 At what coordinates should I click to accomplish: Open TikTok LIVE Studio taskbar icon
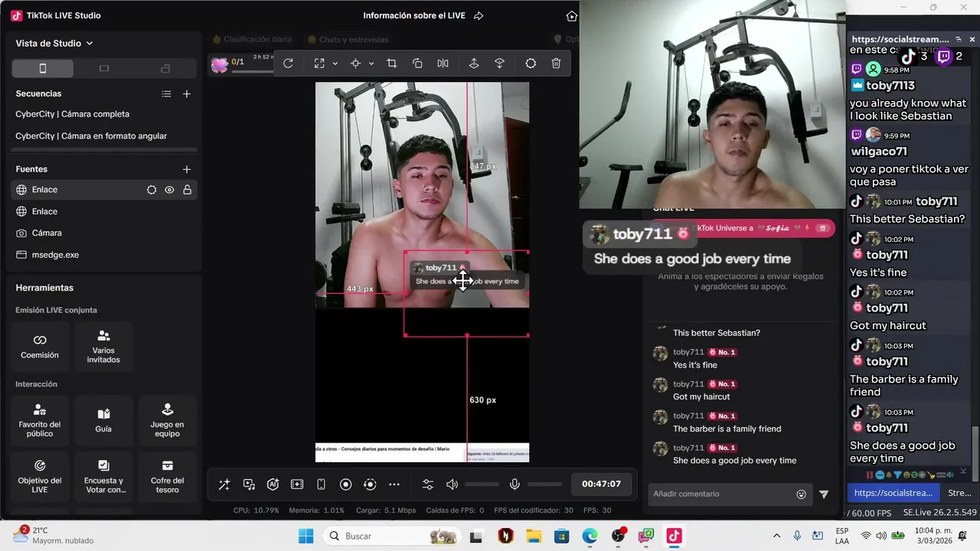point(674,536)
